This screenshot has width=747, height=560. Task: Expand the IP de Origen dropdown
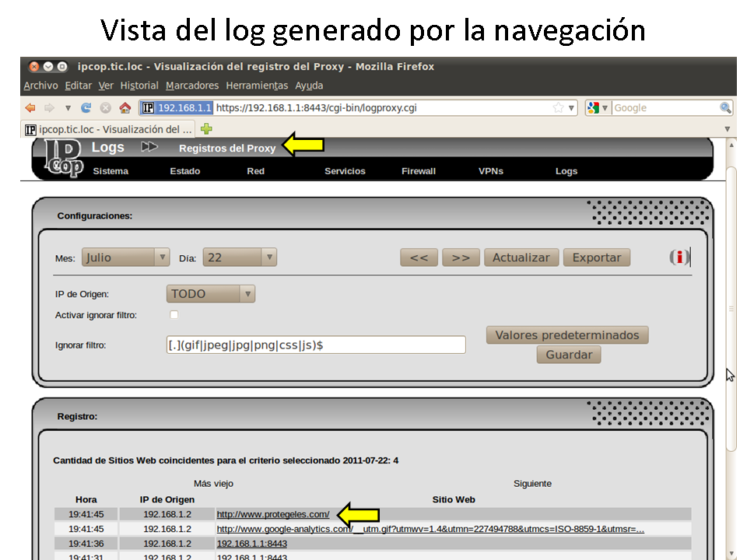point(210,294)
